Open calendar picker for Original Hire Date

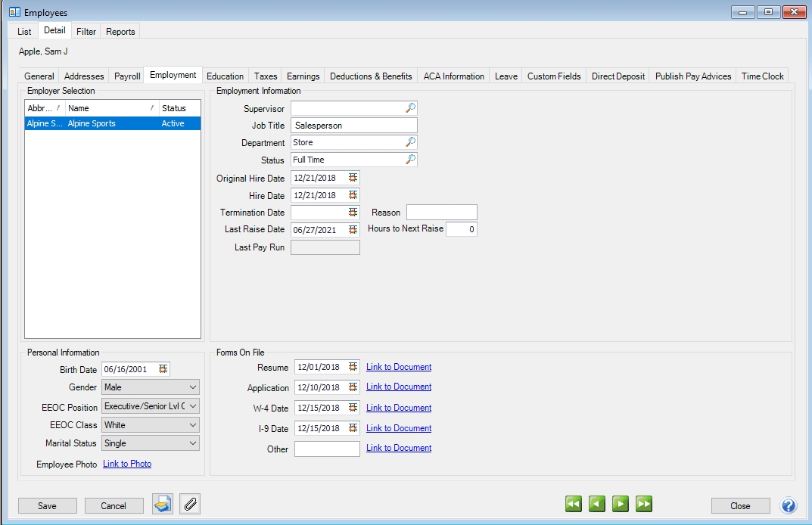coord(353,178)
